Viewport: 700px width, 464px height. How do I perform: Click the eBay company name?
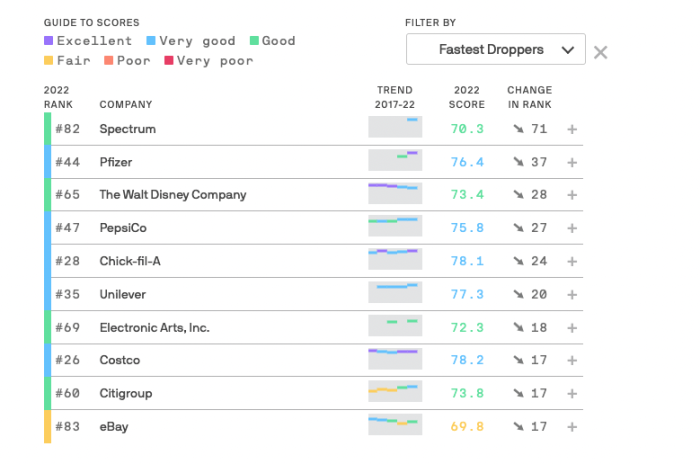[x=113, y=427]
